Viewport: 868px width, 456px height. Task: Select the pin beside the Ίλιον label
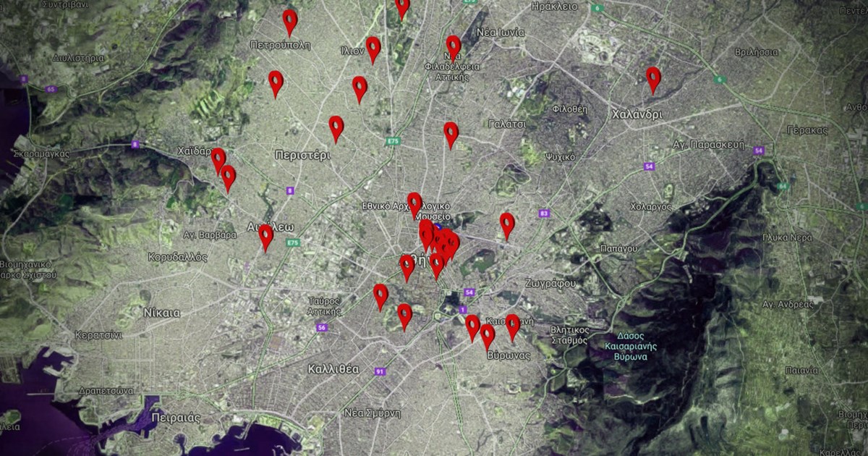pos(373,49)
